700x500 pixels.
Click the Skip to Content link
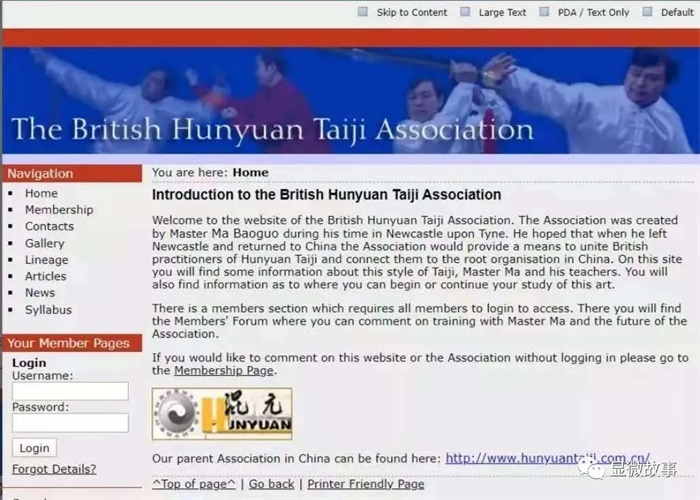(x=412, y=12)
